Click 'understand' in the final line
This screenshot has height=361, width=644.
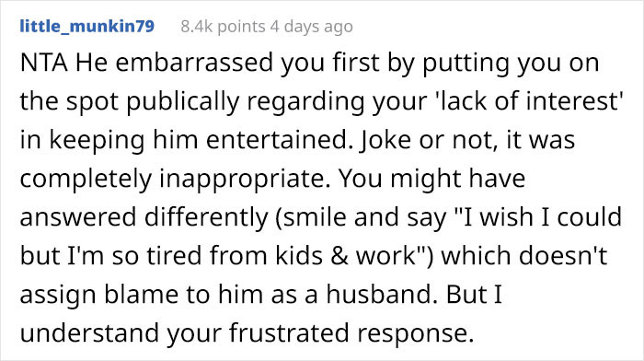[x=89, y=333]
